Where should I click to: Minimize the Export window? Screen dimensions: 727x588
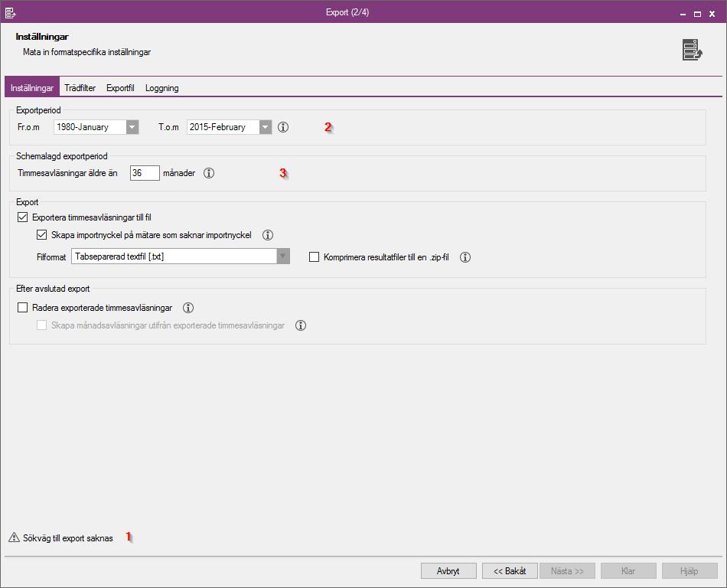[683, 14]
